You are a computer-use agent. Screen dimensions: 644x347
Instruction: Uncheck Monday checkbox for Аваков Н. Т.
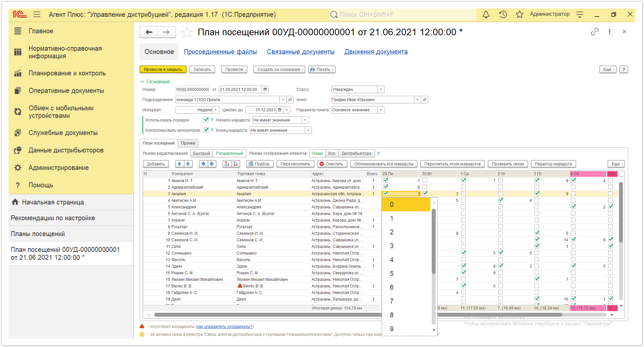point(385,180)
